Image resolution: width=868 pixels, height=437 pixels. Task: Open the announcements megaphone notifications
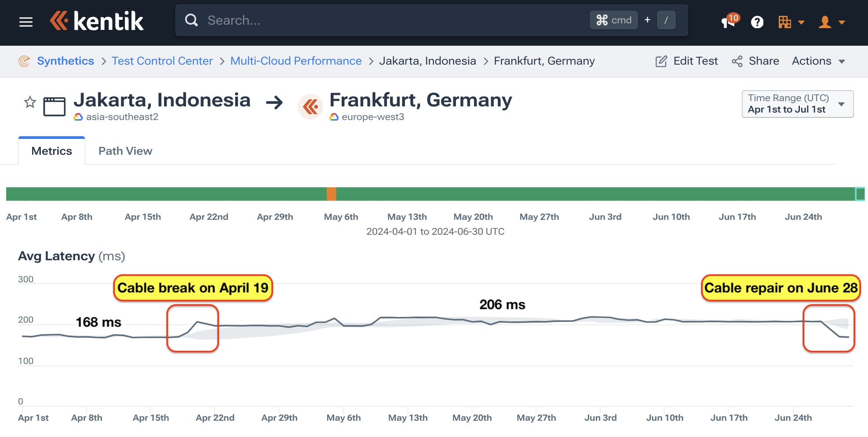point(728,22)
